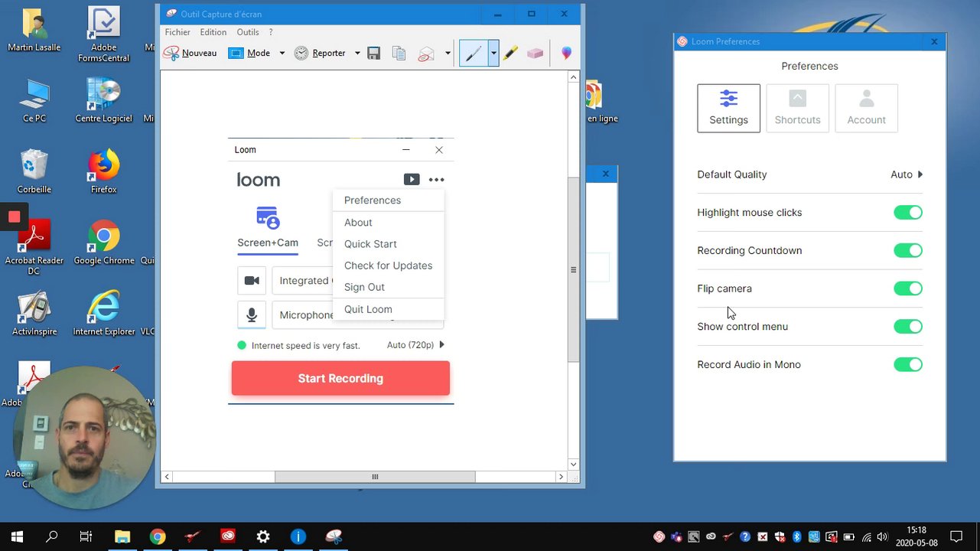Select the yellow Highlighter tool
The width and height of the screenshot is (980, 551).
pyautogui.click(x=510, y=53)
